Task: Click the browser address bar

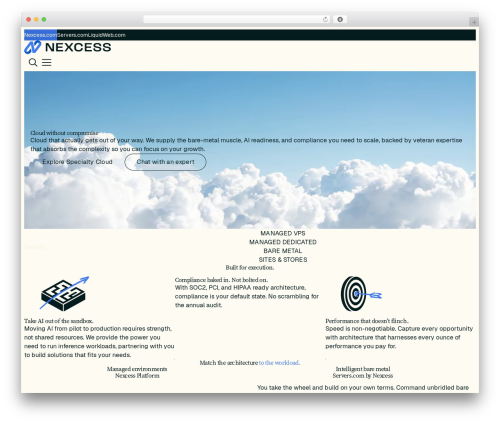Action: click(x=237, y=20)
